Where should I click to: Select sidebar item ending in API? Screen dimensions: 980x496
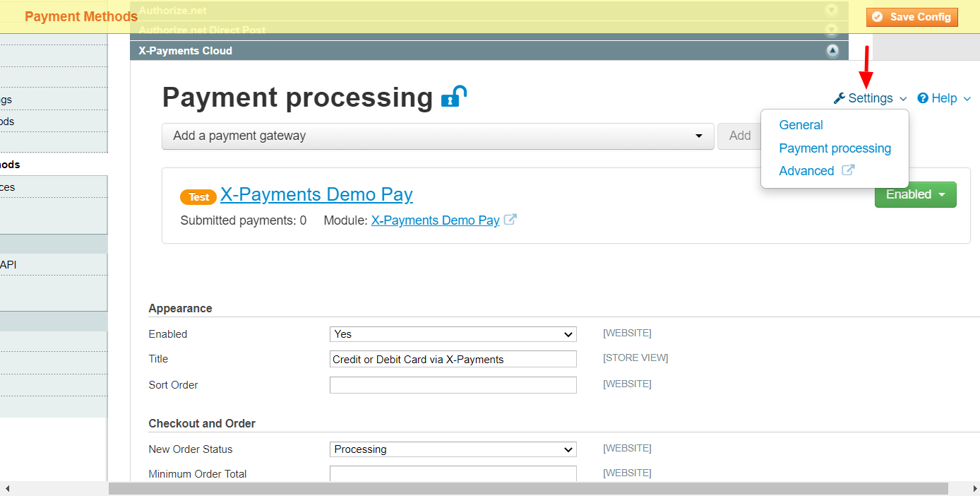click(54, 264)
